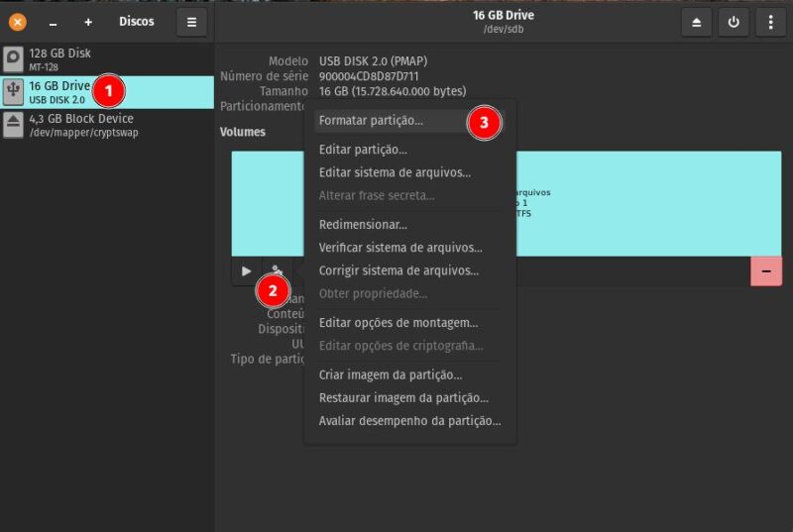Open the drive options three-dot menu
This screenshot has width=793, height=532.
tap(770, 22)
